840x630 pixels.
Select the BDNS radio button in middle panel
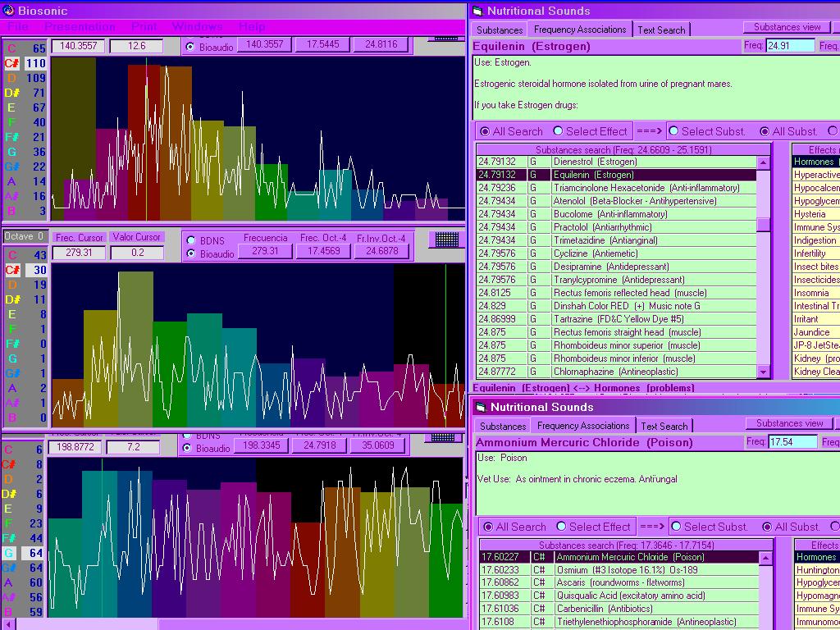point(191,240)
